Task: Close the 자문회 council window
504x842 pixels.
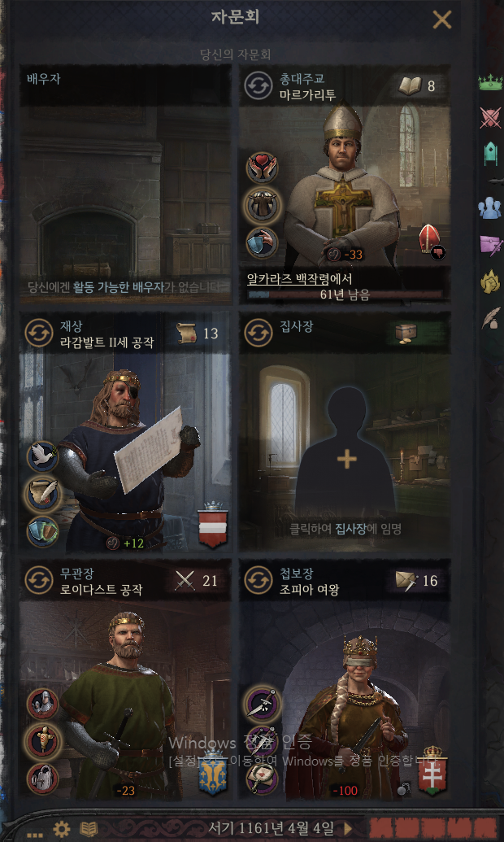Action: pyautogui.click(x=442, y=20)
